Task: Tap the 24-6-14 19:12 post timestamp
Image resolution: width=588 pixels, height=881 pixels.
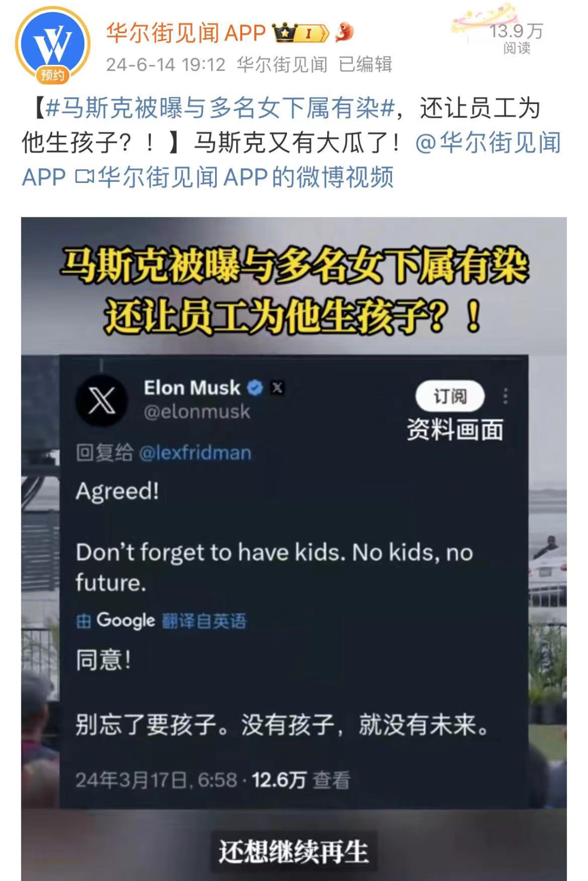Action: coord(166,64)
